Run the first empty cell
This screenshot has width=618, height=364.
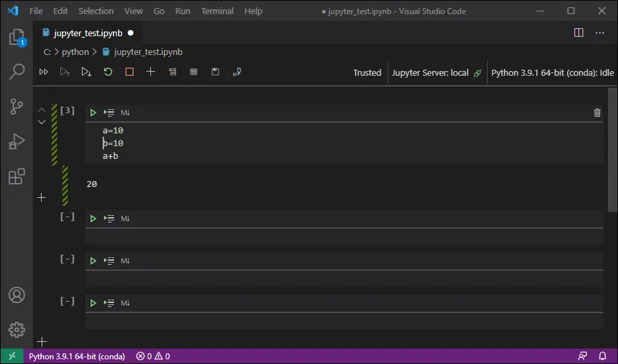[93, 219]
